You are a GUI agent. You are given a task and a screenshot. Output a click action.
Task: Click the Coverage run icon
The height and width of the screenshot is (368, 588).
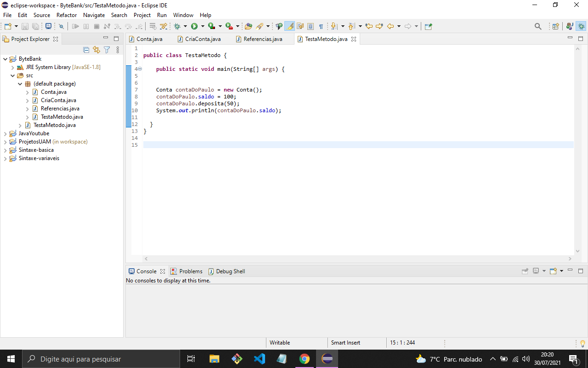coord(211,27)
